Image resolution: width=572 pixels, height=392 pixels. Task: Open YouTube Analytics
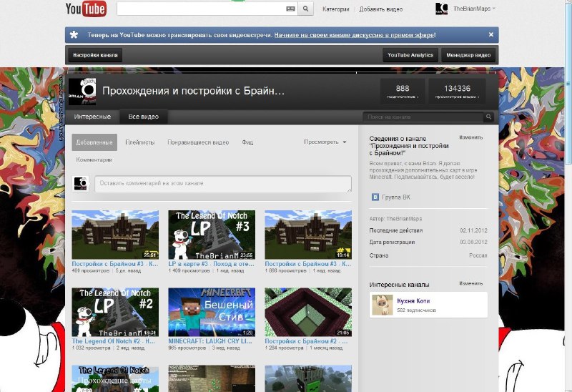(410, 55)
